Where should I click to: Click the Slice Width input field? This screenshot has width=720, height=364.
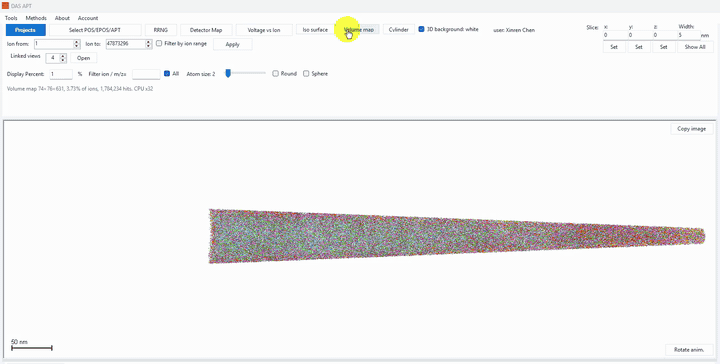pos(689,35)
